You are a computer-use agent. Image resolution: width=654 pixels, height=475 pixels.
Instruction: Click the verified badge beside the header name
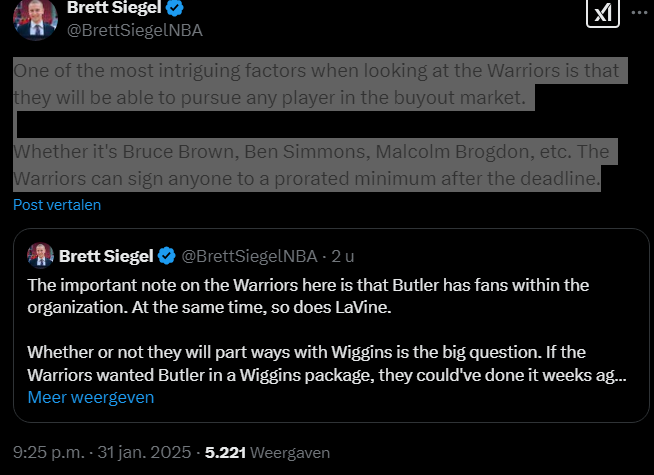tap(173, 9)
